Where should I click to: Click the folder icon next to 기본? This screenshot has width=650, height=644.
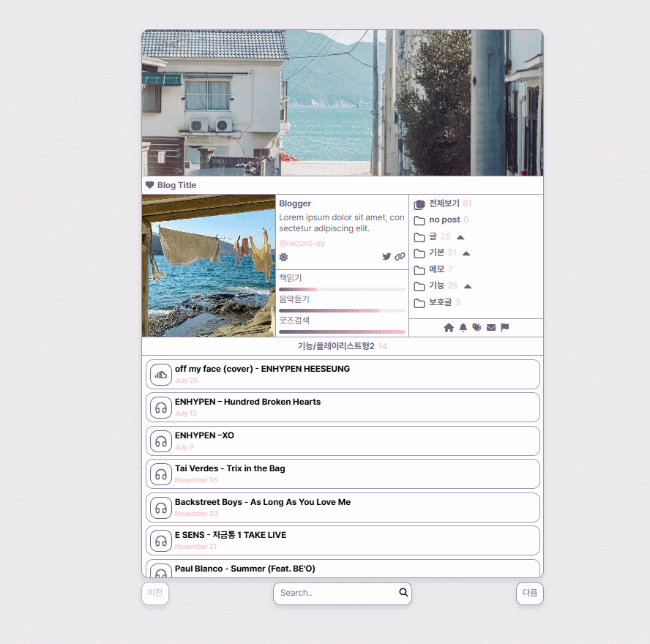coord(419,253)
